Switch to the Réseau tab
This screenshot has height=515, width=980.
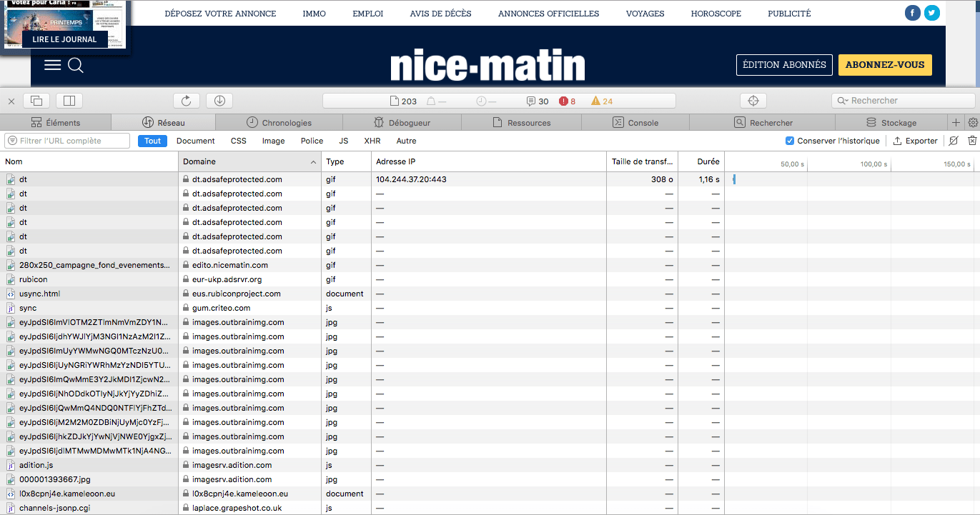click(164, 123)
